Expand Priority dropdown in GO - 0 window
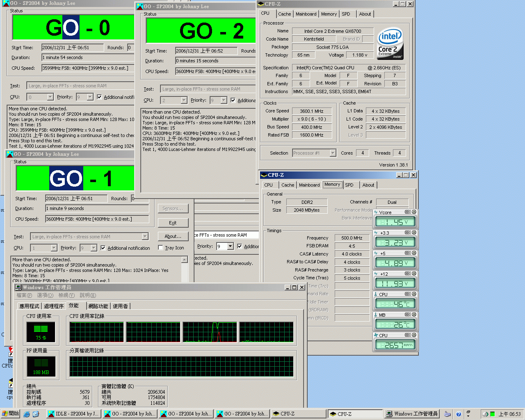This screenshot has width=525, height=420. [x=90, y=97]
